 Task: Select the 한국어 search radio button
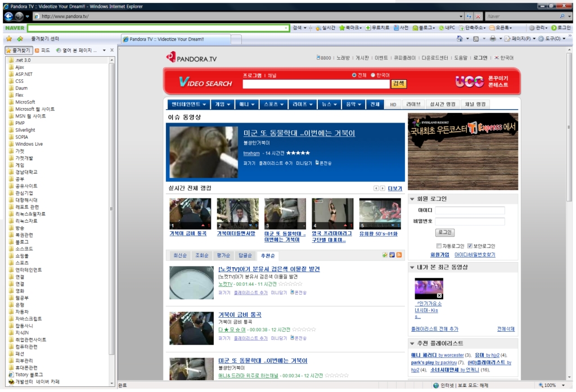coord(373,75)
